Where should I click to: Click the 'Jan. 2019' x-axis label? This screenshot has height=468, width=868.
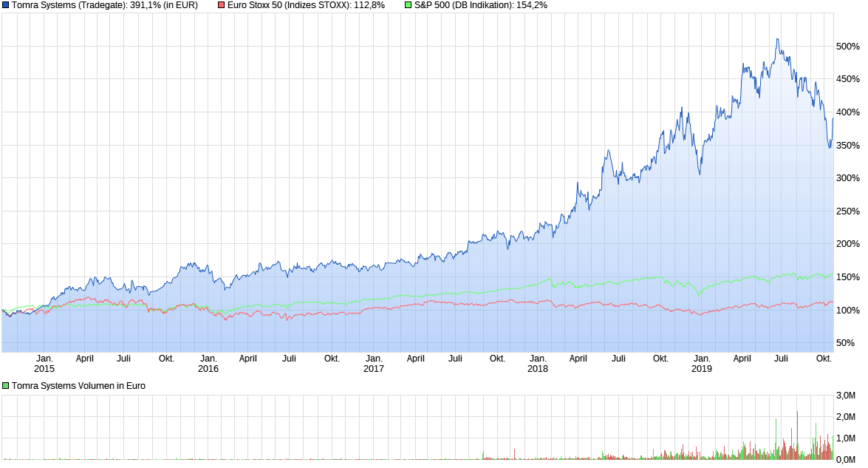pyautogui.click(x=702, y=363)
